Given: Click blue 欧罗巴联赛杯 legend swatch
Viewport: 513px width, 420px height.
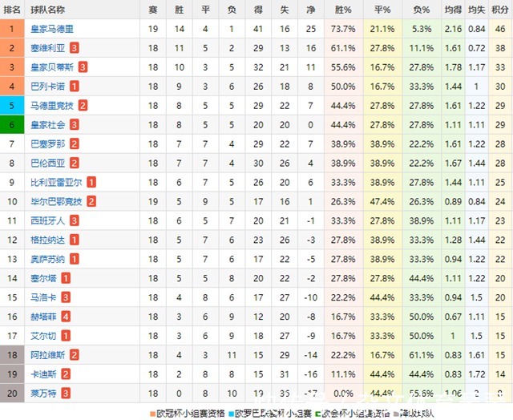Looking at the screenshot, I should [x=232, y=414].
